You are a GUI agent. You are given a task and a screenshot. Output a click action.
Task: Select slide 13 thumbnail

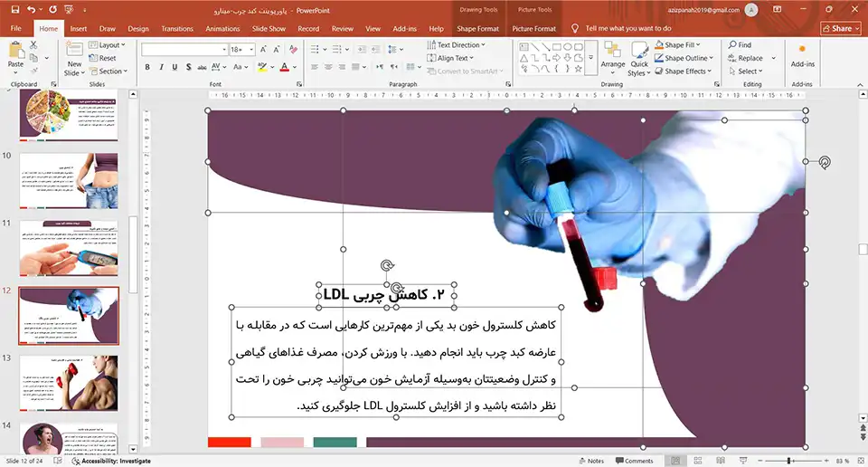tap(69, 383)
